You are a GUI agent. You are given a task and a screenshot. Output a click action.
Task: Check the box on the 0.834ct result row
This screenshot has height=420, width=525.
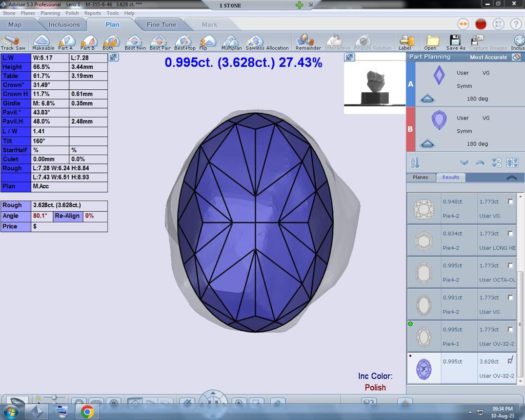pos(510,233)
